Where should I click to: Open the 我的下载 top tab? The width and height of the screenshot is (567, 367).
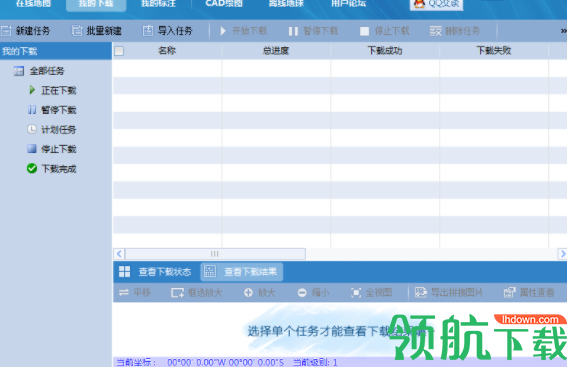point(96,5)
